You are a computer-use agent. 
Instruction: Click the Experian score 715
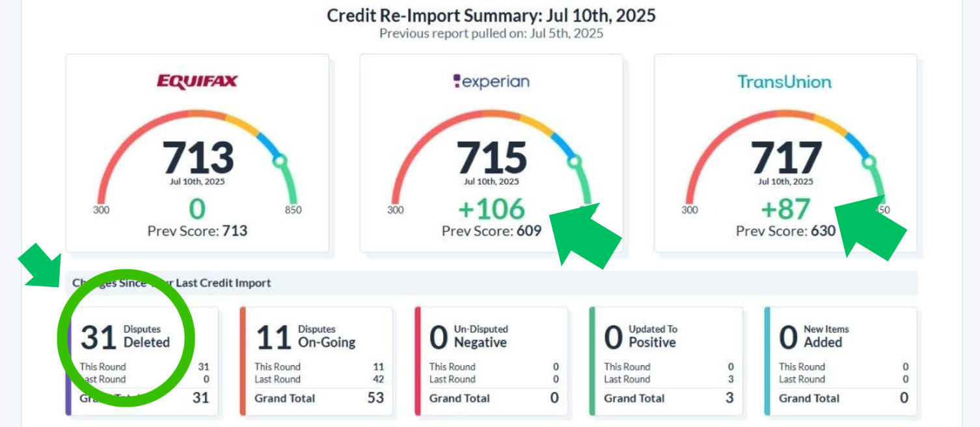coord(491,158)
